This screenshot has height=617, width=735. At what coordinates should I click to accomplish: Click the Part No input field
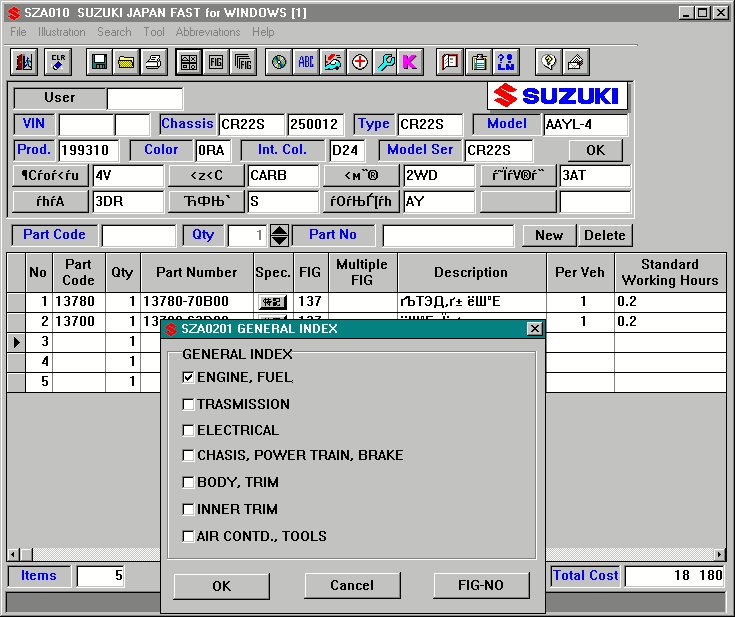[448, 235]
